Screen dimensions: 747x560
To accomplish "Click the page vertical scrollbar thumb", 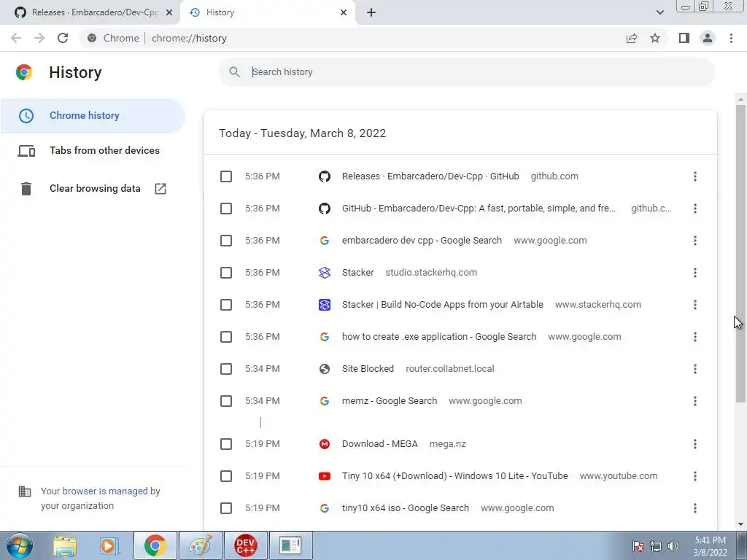I will pyautogui.click(x=741, y=252).
